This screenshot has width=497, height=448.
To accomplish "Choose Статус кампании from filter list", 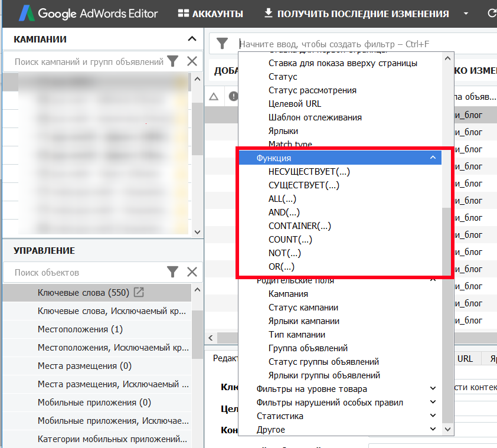I will pyautogui.click(x=303, y=308).
